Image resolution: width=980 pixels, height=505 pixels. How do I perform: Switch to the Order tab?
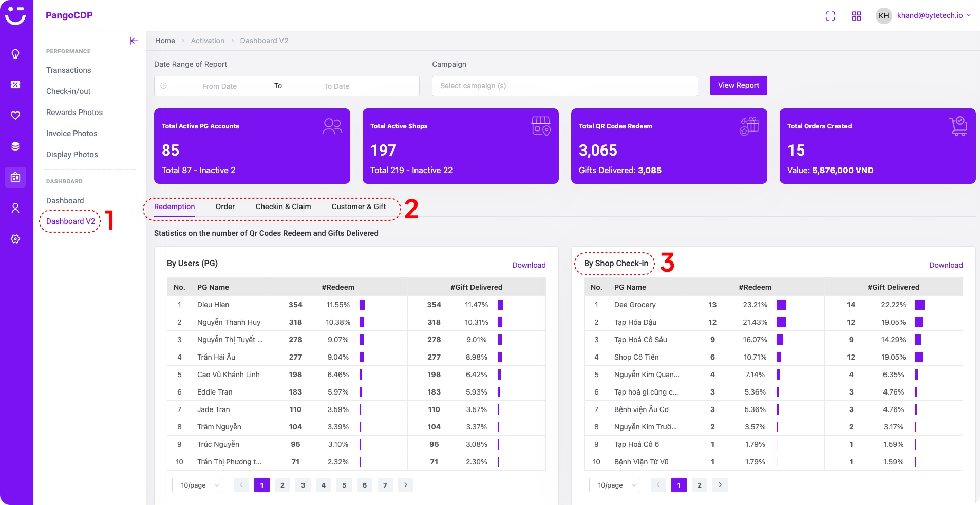225,207
